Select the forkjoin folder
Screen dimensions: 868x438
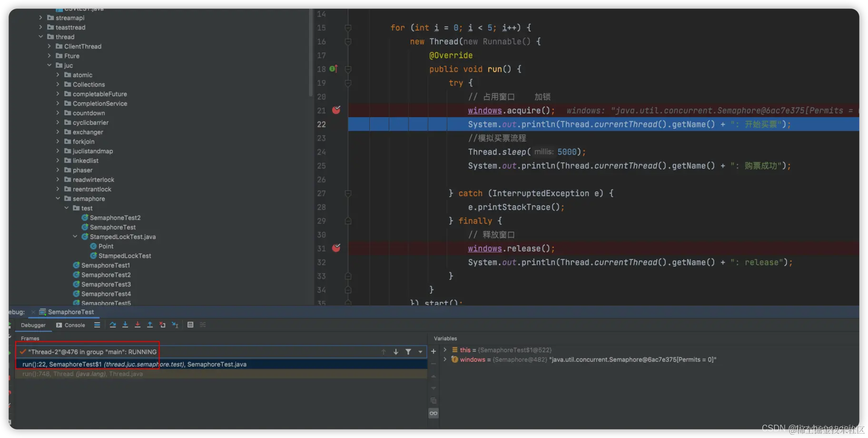click(x=83, y=141)
